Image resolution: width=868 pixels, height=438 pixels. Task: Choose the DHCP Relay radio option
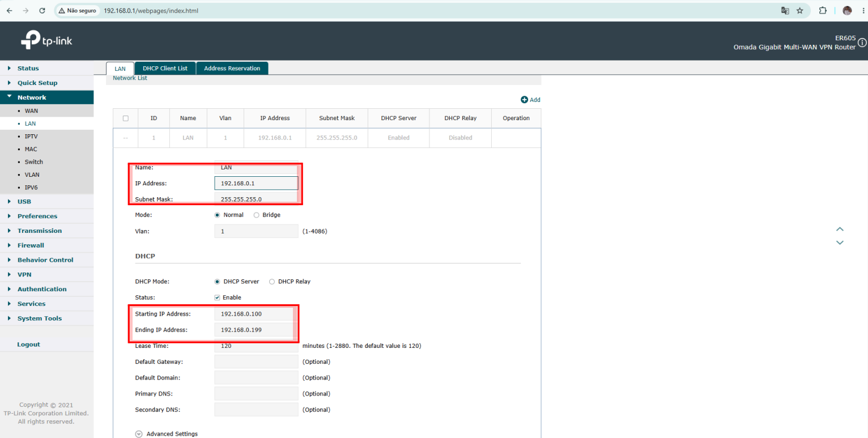coord(272,282)
